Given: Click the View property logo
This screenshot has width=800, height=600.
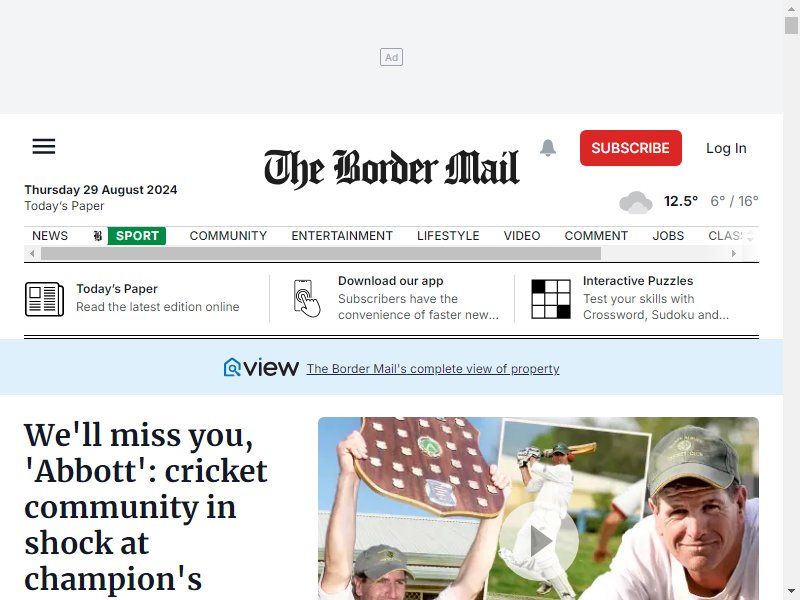Looking at the screenshot, I should pyautogui.click(x=261, y=367).
